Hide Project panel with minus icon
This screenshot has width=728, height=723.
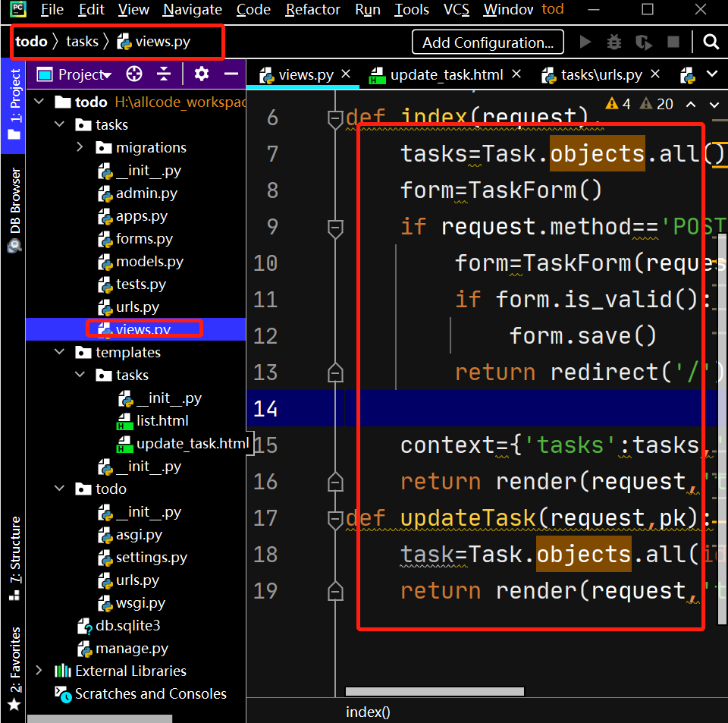coord(231,74)
